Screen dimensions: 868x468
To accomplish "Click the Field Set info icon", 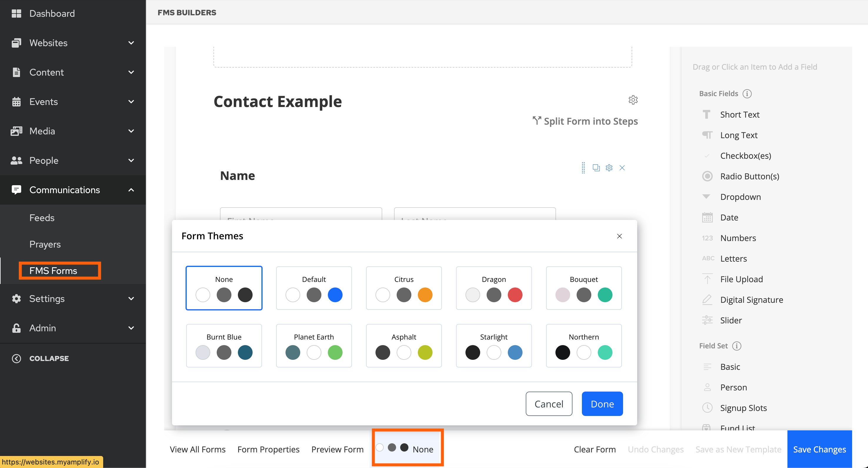I will point(737,346).
